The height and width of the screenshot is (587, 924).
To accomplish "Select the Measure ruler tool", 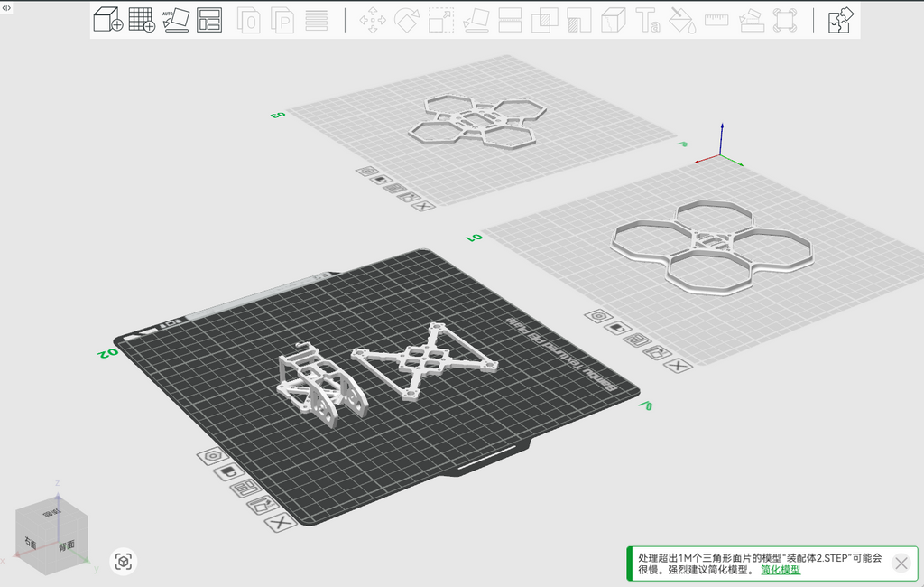I will point(716,20).
